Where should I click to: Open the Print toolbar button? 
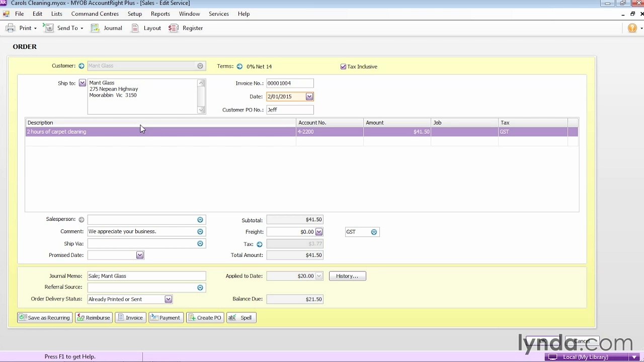pyautogui.click(x=20, y=28)
